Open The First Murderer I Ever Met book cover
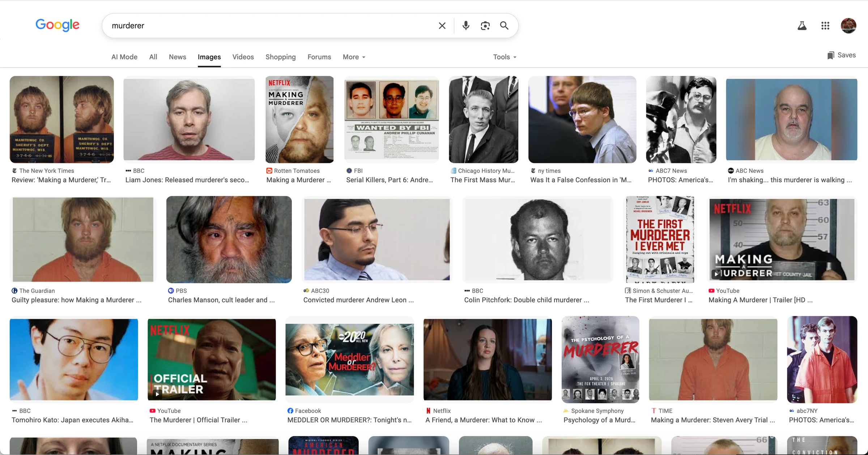Image resolution: width=868 pixels, height=455 pixels. 660,239
